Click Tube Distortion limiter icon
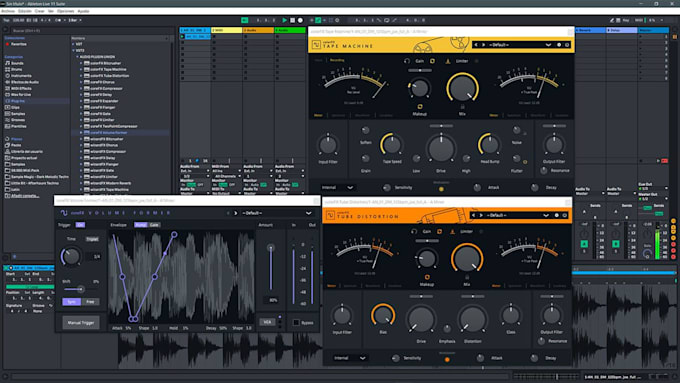 (x=453, y=232)
